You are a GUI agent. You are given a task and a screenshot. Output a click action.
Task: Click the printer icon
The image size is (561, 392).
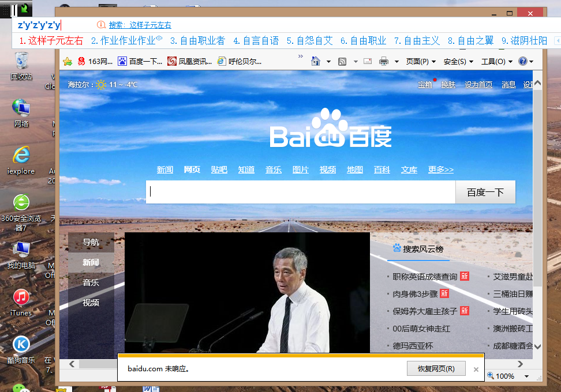[x=384, y=62]
